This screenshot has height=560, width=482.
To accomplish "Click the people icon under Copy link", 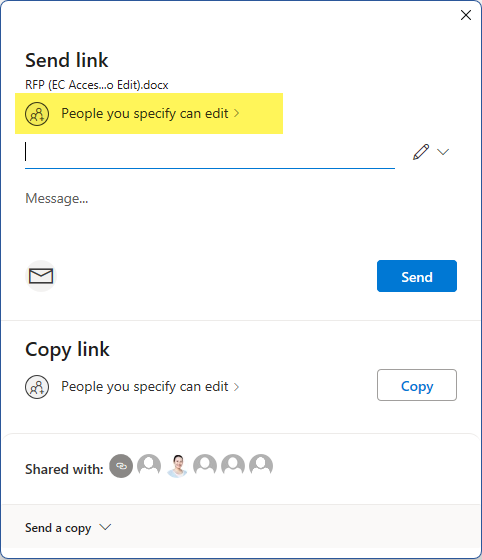I will tap(37, 387).
